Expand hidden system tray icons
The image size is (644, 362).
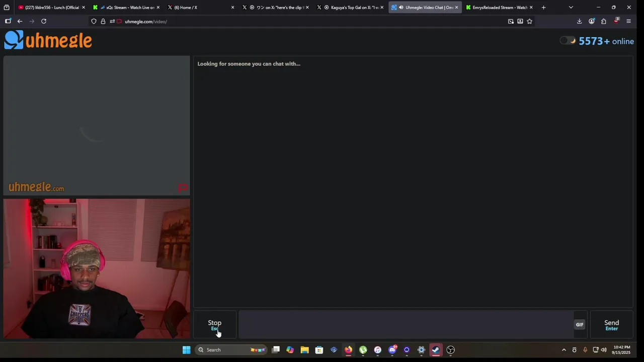tap(563, 350)
